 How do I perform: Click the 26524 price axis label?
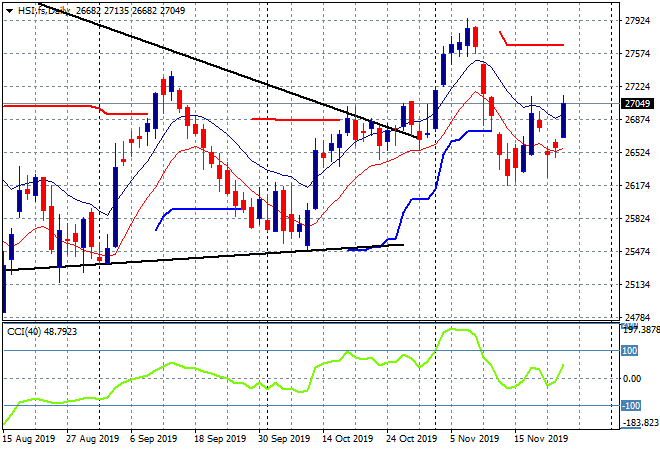click(x=637, y=152)
